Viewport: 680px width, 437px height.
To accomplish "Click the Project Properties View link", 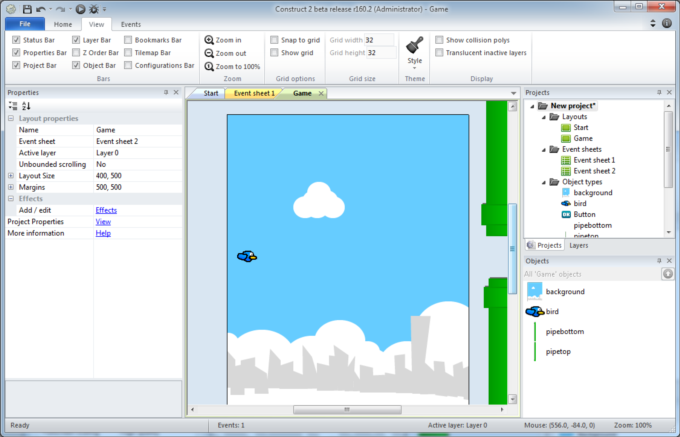I will pos(103,222).
